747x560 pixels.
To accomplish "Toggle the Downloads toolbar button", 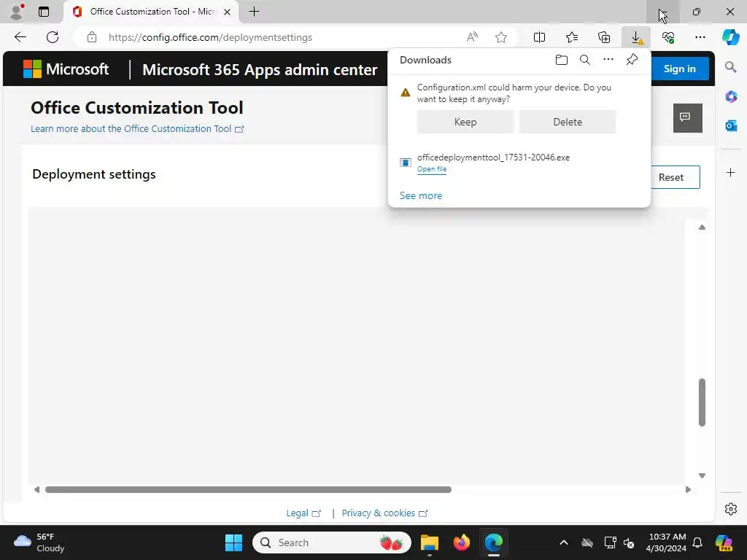I will pos(636,37).
